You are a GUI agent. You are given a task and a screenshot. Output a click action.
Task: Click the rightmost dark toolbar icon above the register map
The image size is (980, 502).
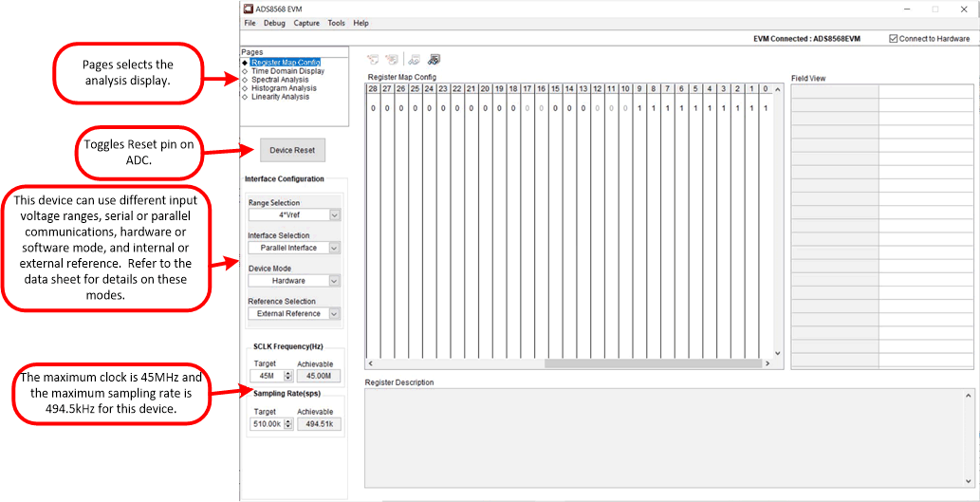434,60
